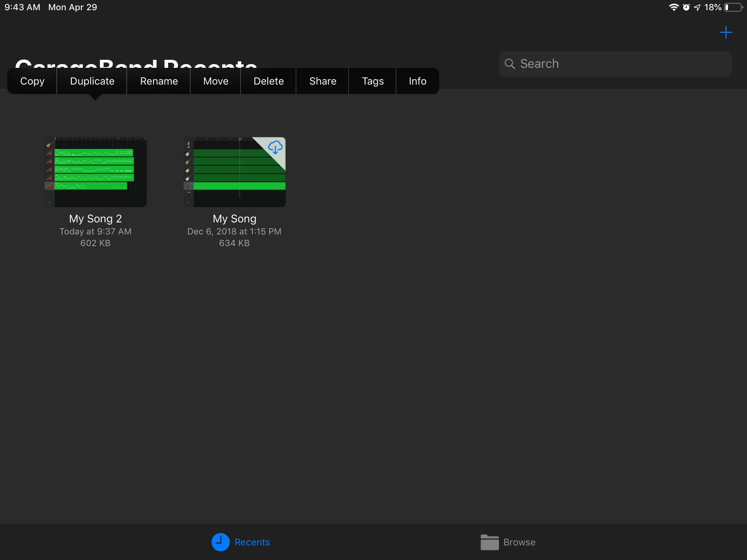Viewport: 747px width, 560px height.
Task: Tap the 'Today at 9:37 AM' date text
Action: pos(96,232)
